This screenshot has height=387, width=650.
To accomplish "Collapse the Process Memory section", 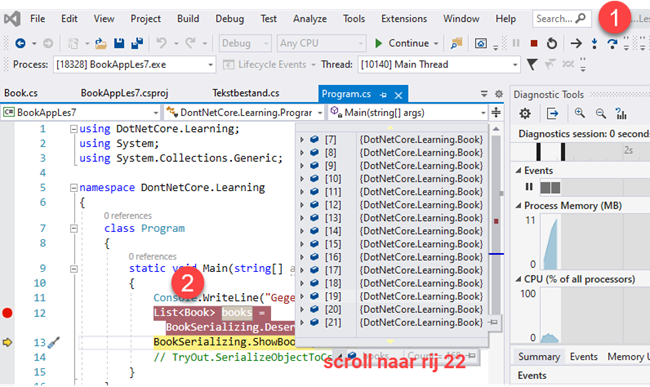I will (x=518, y=206).
